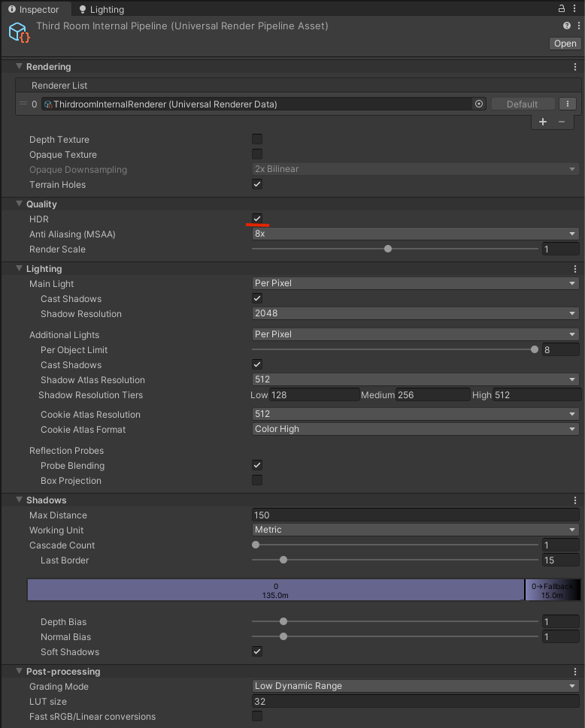The image size is (585, 728).
Task: Click the Open button
Action: click(x=565, y=44)
